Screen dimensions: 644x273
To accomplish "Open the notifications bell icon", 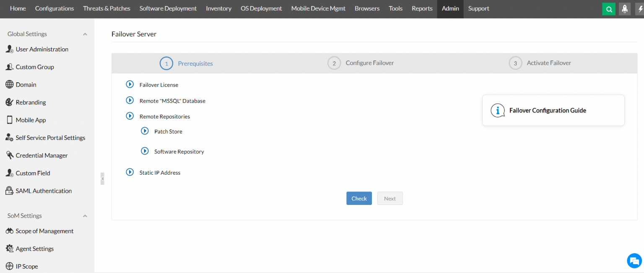I will point(625,9).
